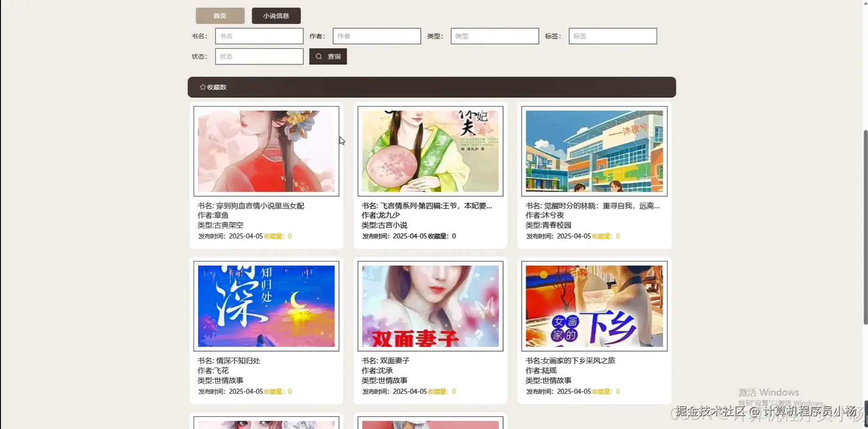Switch to the 小说信息 tab
The image size is (868, 429).
pyautogui.click(x=276, y=15)
